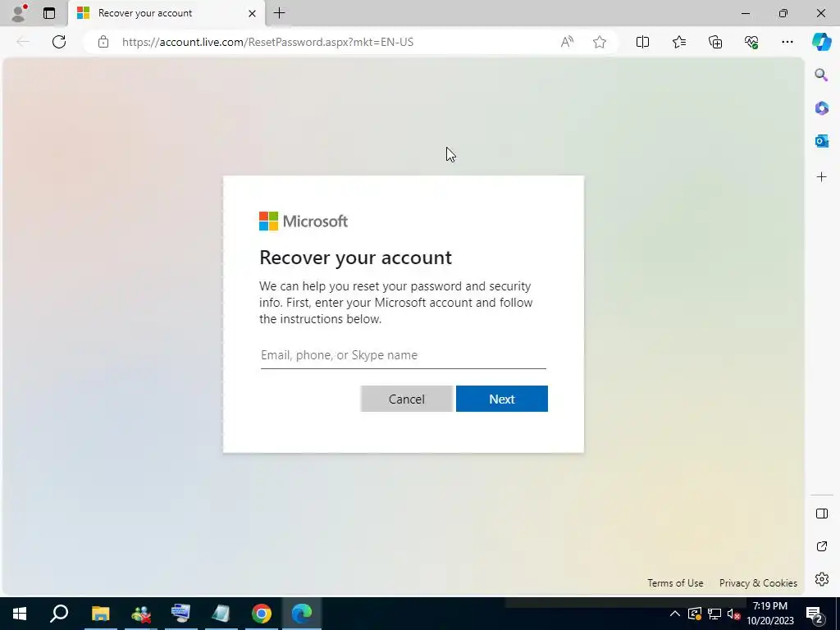Open Microsoft 365 in the sidebar
The width and height of the screenshot is (840, 630).
tap(821, 107)
